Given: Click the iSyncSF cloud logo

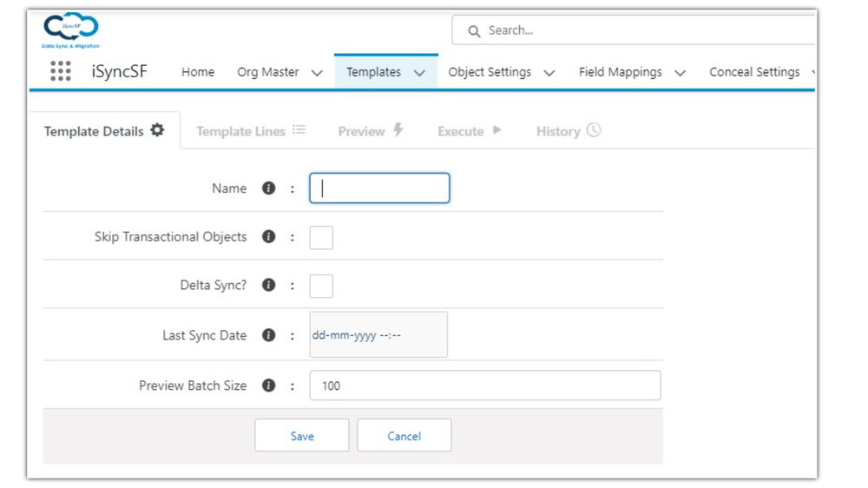Looking at the screenshot, I should point(70,30).
